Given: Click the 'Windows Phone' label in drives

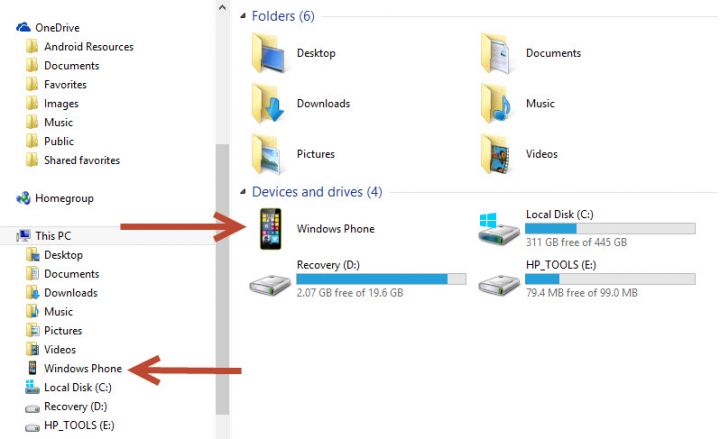Looking at the screenshot, I should click(x=336, y=229).
